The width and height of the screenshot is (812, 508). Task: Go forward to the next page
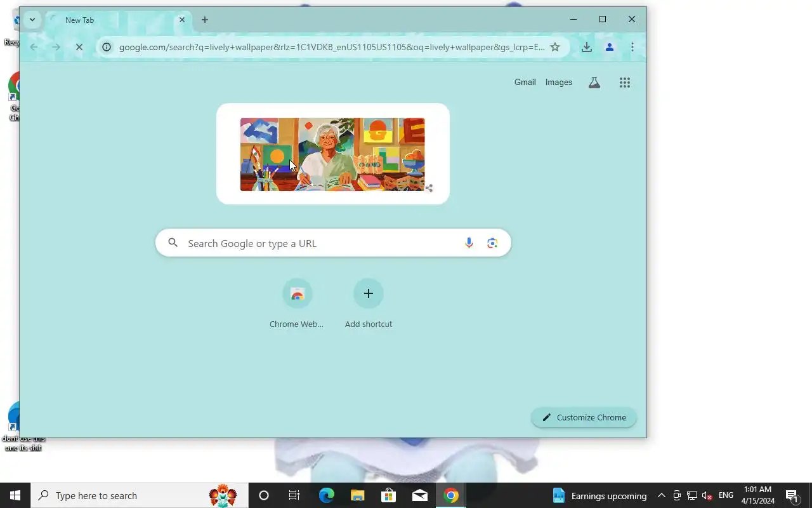[56, 47]
